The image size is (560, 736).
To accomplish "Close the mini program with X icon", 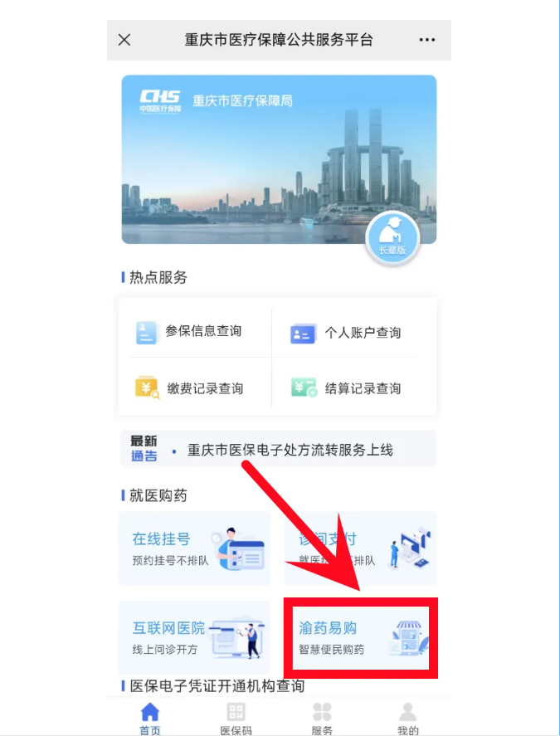I will pyautogui.click(x=124, y=40).
